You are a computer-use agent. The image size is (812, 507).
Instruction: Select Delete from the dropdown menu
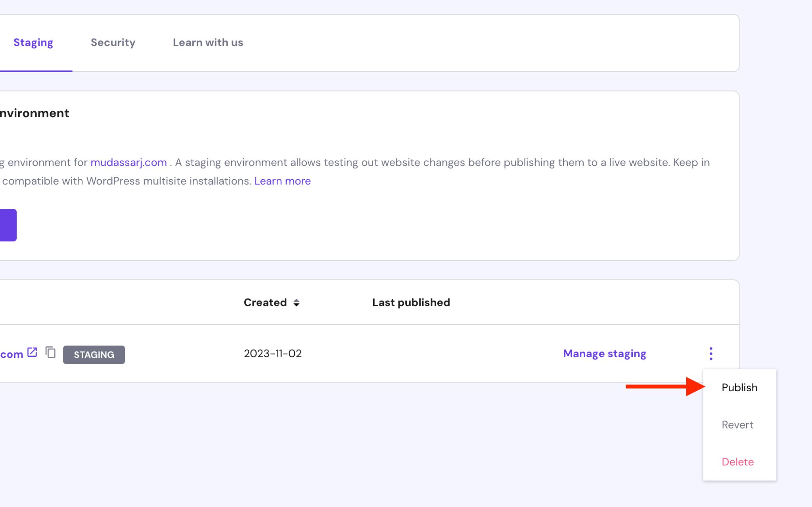pos(738,461)
